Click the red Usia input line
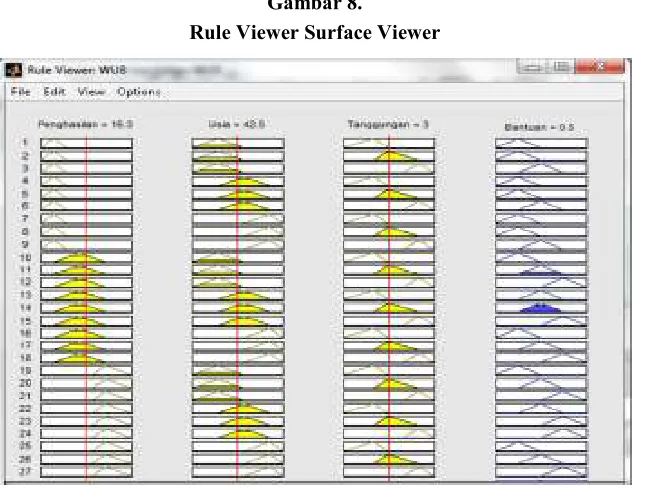This screenshot has width=650, height=488. (x=238, y=309)
